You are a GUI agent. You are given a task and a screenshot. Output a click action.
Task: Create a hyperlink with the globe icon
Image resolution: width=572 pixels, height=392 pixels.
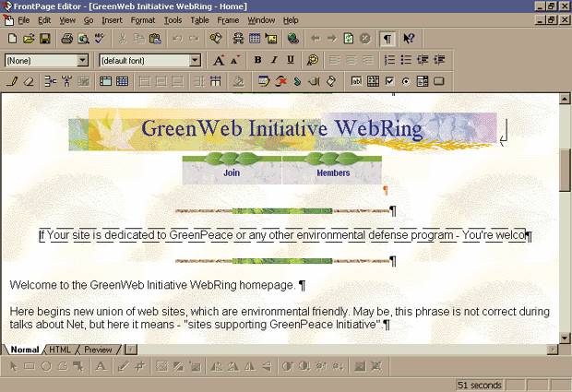(293, 39)
